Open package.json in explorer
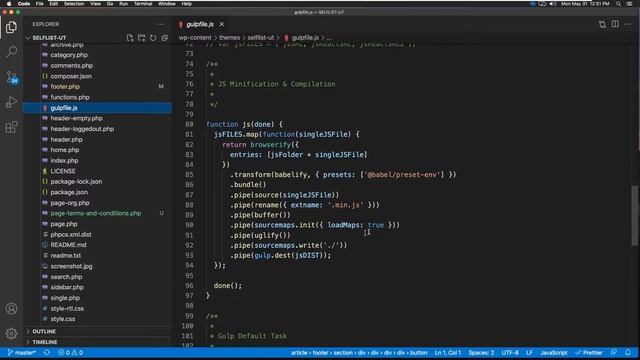Screen dimensions: 640x360 tap(69, 192)
